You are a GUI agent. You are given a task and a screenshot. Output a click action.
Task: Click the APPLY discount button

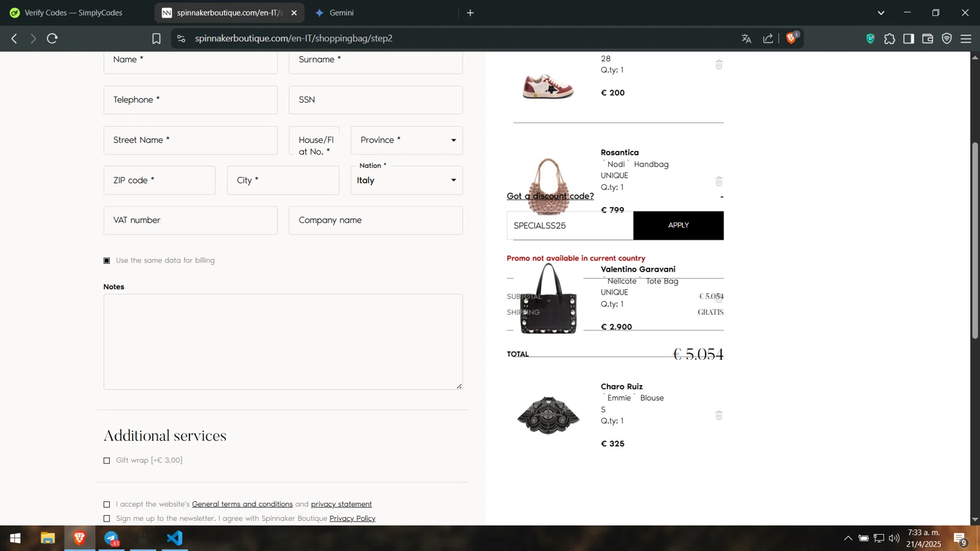click(678, 225)
